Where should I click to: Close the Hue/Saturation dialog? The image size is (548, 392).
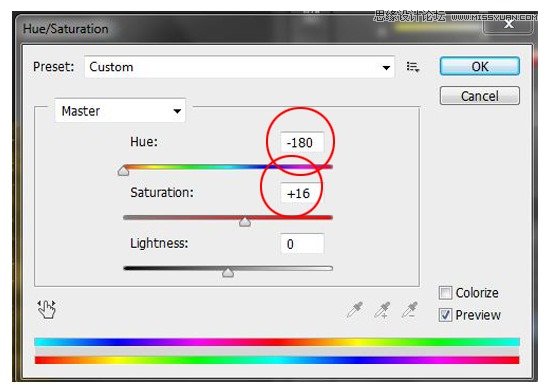(x=509, y=24)
